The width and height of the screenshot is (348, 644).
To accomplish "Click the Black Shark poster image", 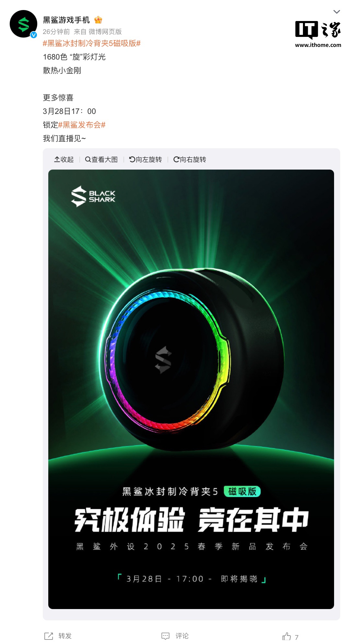I will point(191,389).
